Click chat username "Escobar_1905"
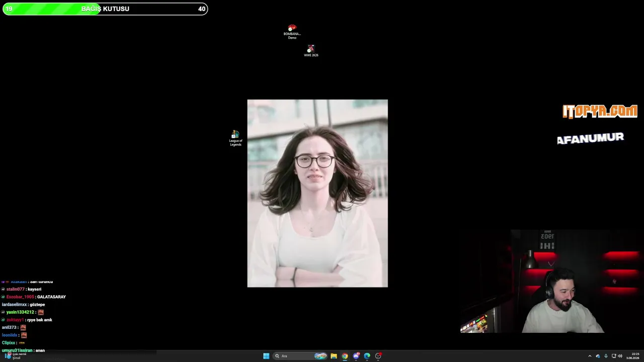The image size is (644, 362). point(20,297)
